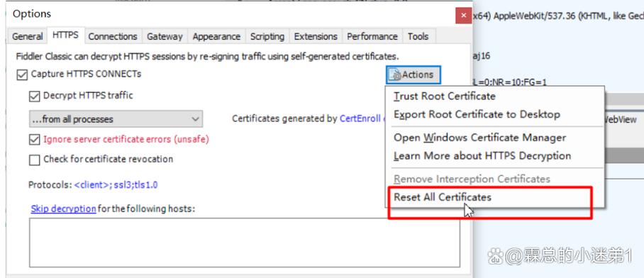Close the Options dialog with red X
This screenshot has height=278, width=644.
tap(463, 16)
